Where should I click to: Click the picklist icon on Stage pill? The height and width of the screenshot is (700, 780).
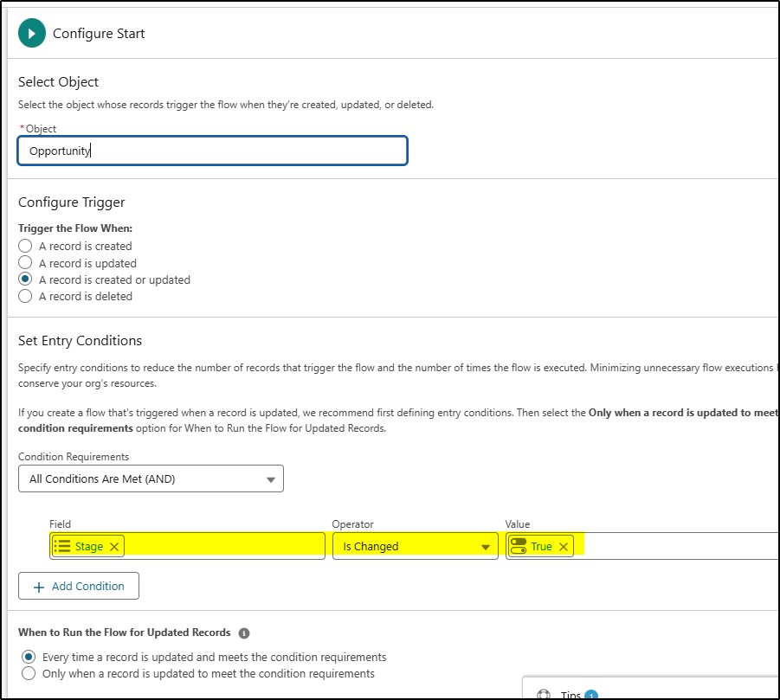coord(62,546)
